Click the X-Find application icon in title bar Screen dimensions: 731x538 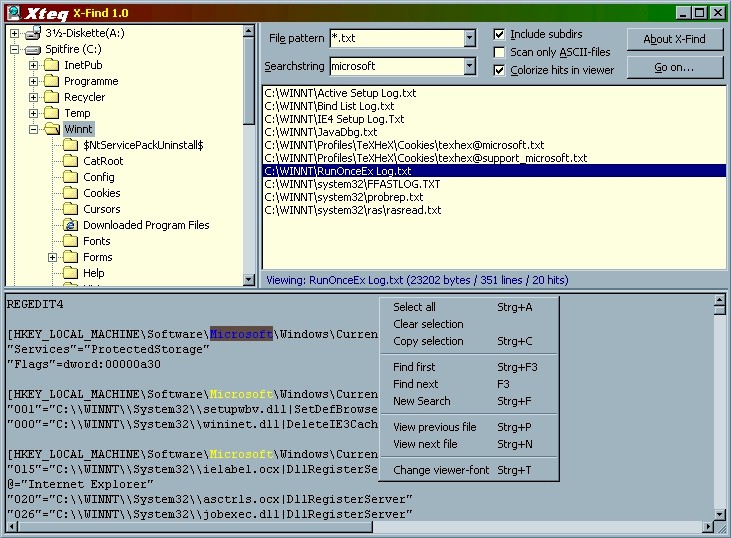pos(14,13)
